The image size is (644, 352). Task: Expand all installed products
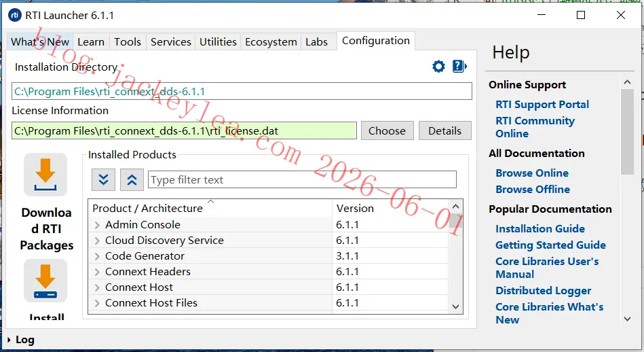click(x=104, y=179)
